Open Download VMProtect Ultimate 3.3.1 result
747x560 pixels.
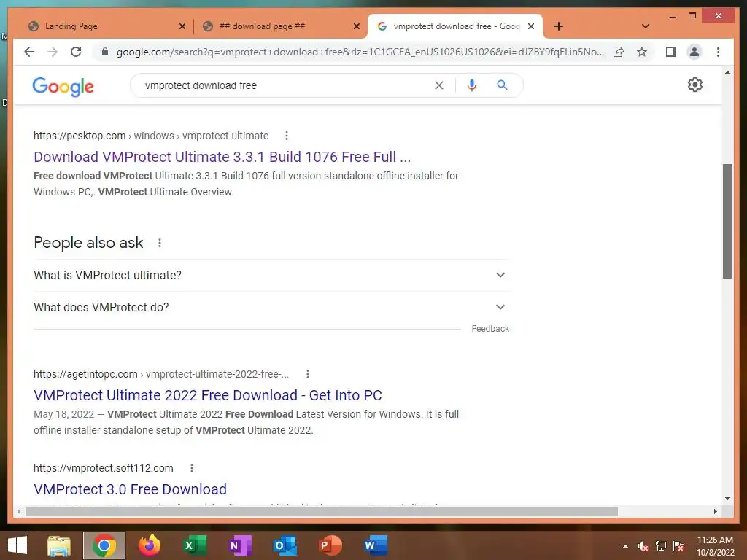click(x=222, y=157)
